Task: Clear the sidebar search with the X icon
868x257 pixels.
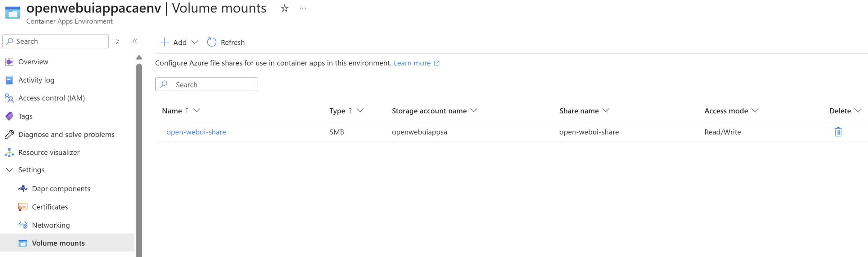Action: 118,41
